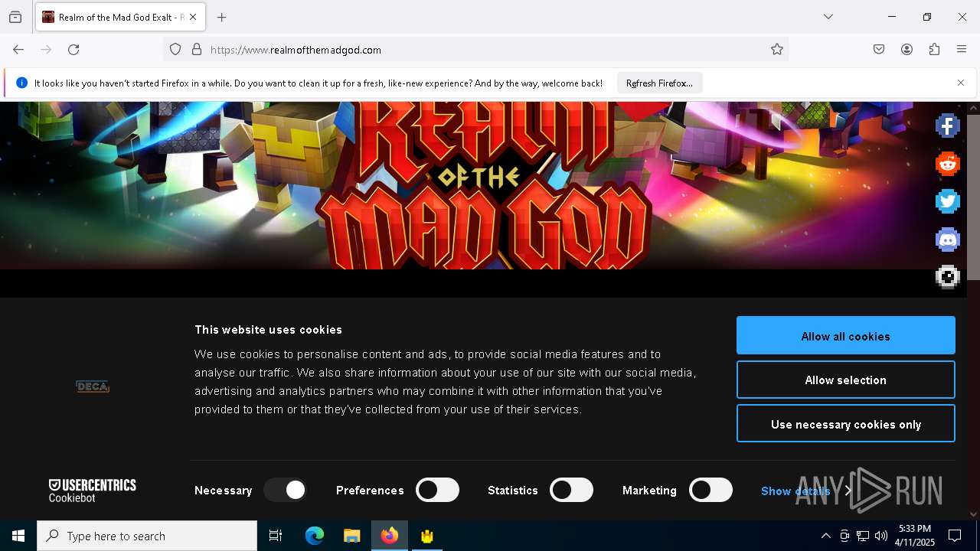This screenshot has height=551, width=980.
Task: Open the Extensions puzzle icon
Action: (x=934, y=50)
